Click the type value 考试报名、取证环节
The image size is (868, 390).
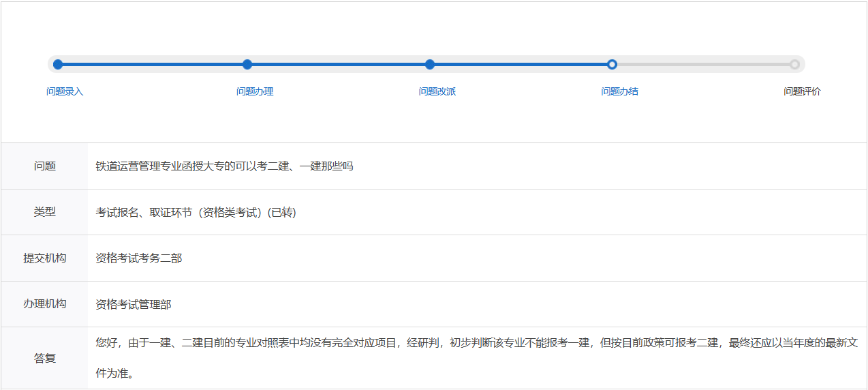pos(196,213)
